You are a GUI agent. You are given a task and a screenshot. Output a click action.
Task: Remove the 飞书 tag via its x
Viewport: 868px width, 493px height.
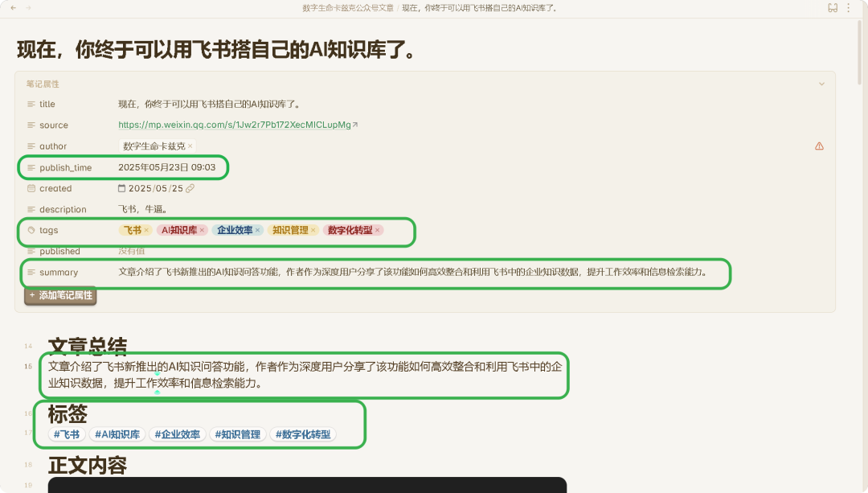click(146, 230)
